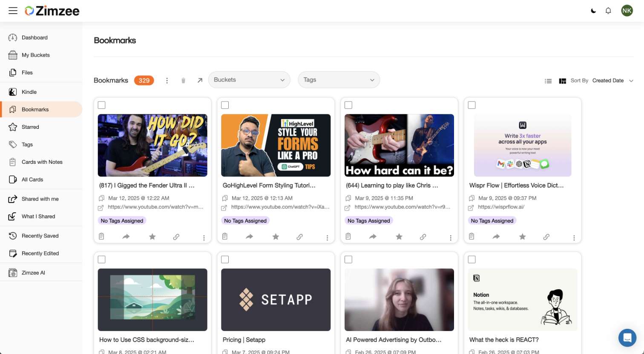The image size is (644, 354).
Task: Open the Style Your Forms thumbnail
Action: tap(276, 145)
